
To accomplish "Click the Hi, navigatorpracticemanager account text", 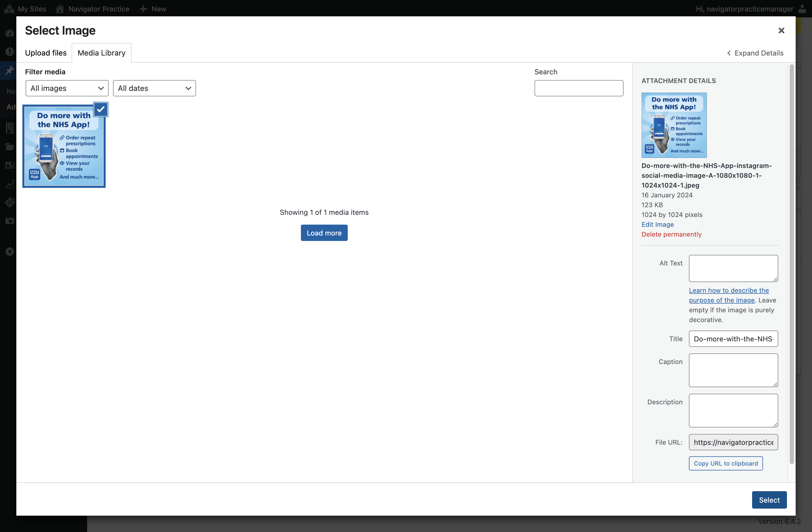I will point(744,9).
